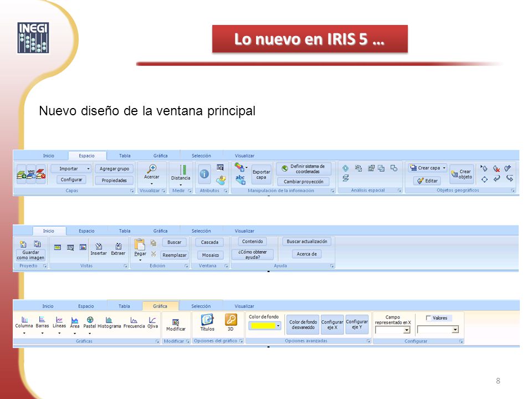Click the Extraer view icon
The image size is (532, 399).
[x=119, y=246]
